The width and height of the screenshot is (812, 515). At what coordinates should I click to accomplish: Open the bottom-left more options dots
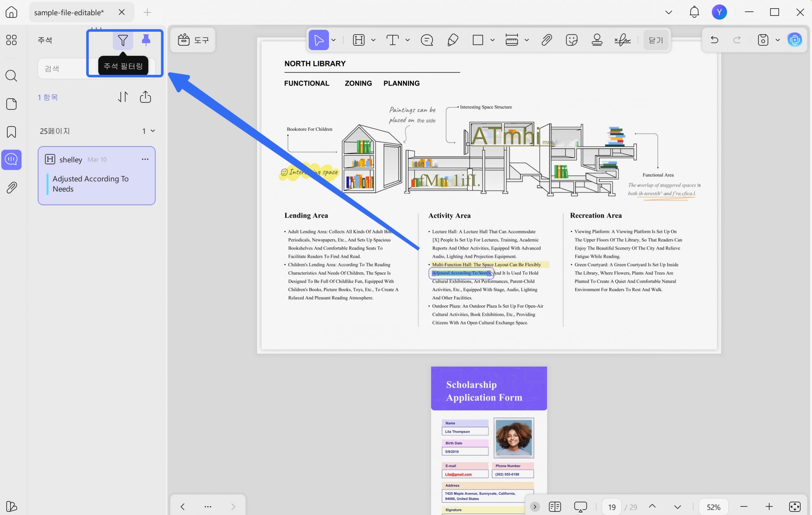pos(208,506)
